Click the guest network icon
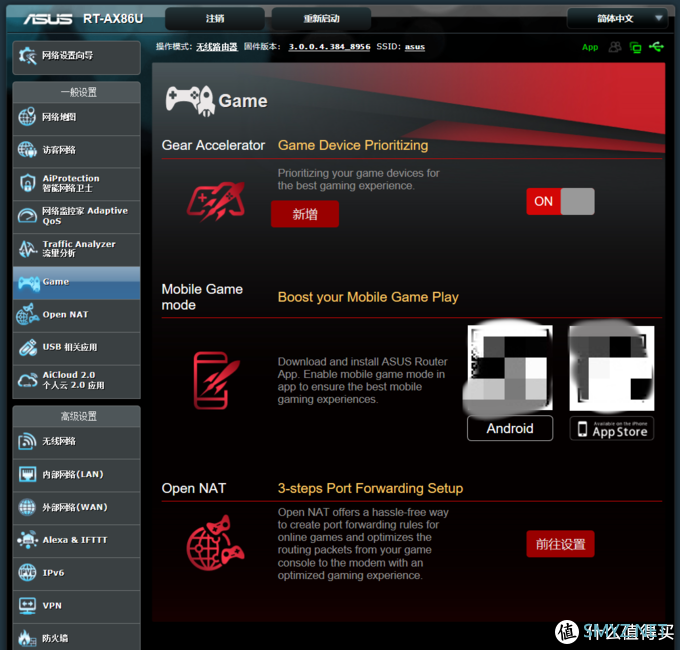Viewport: 680px width, 650px height. coord(27,150)
